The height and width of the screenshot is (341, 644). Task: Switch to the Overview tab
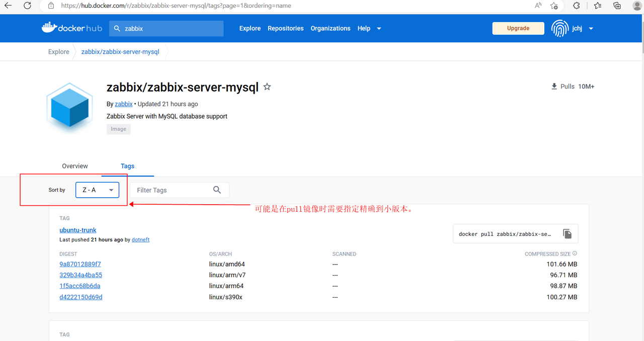[x=75, y=166]
